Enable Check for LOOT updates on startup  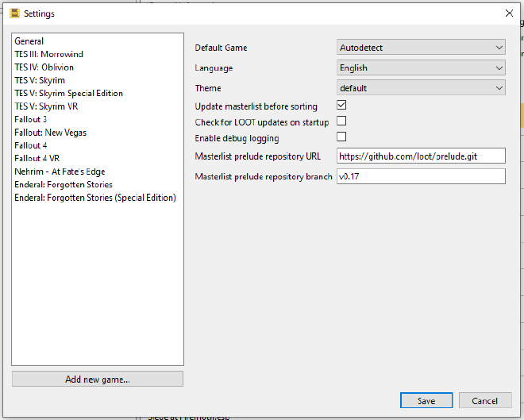(341, 121)
